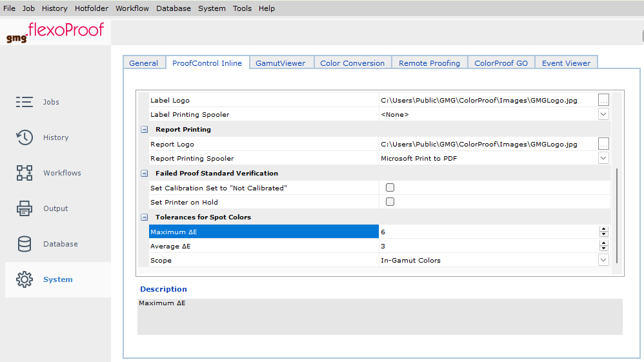Collapse the Report Printing section
644x362 pixels.
click(x=144, y=130)
